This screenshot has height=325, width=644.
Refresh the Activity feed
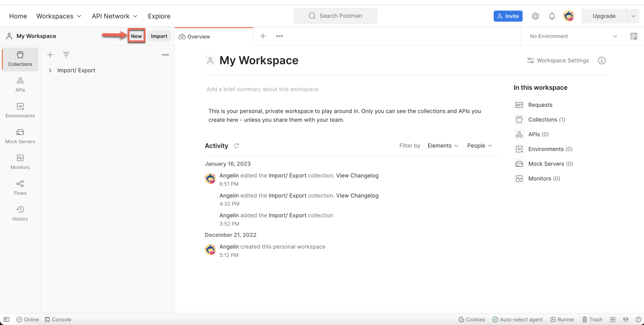click(x=236, y=146)
